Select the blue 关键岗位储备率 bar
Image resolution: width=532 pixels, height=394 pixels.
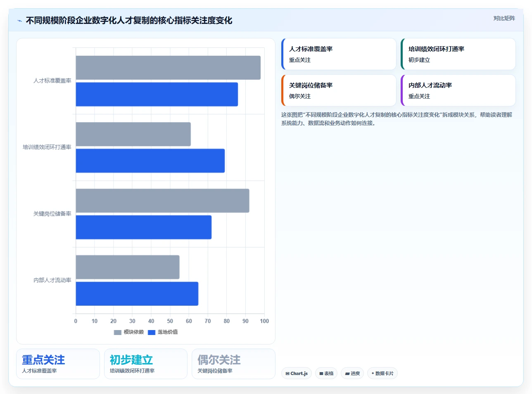point(144,227)
